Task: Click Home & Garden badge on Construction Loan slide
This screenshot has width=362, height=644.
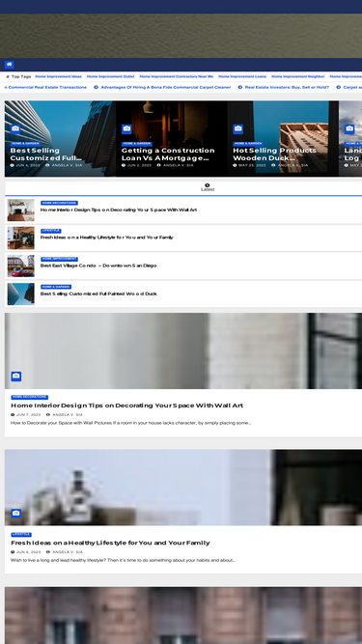Action: click(x=137, y=143)
